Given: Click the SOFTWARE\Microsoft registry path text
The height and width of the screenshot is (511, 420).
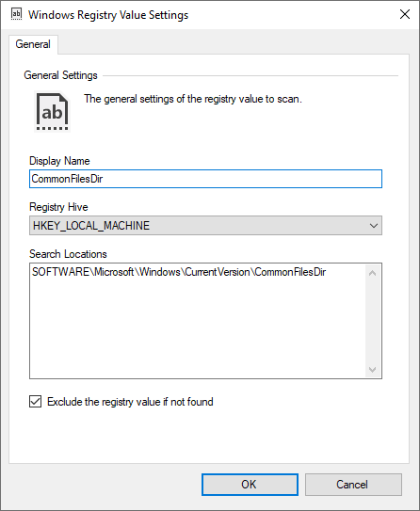Looking at the screenshot, I should [x=179, y=272].
